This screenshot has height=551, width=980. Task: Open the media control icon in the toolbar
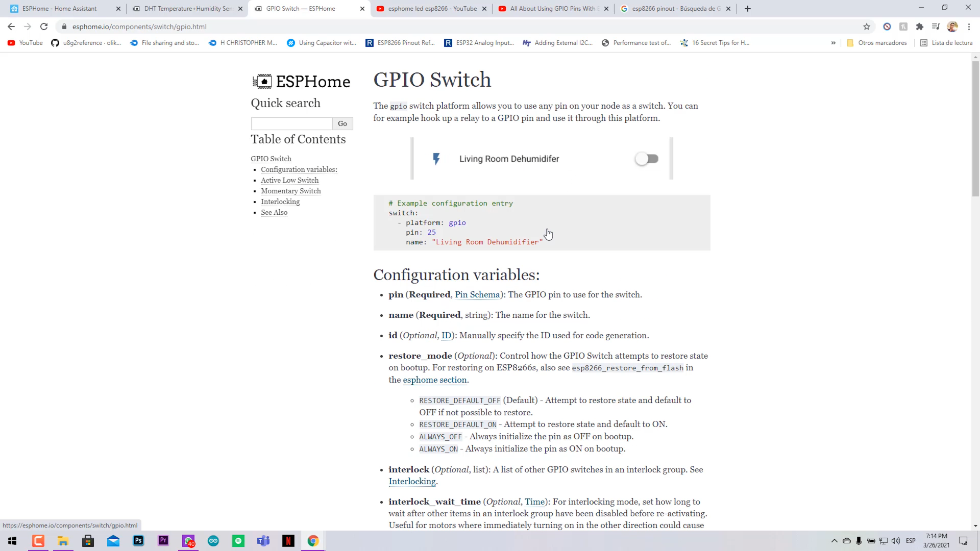(936, 27)
